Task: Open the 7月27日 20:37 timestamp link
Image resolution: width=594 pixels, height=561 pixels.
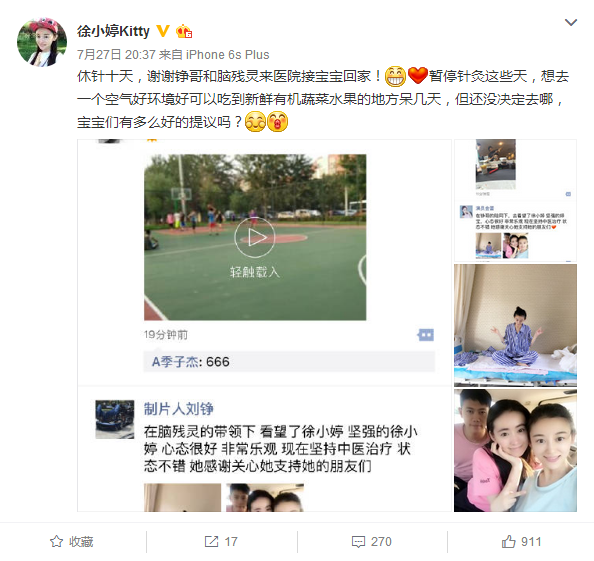Action: (116, 55)
